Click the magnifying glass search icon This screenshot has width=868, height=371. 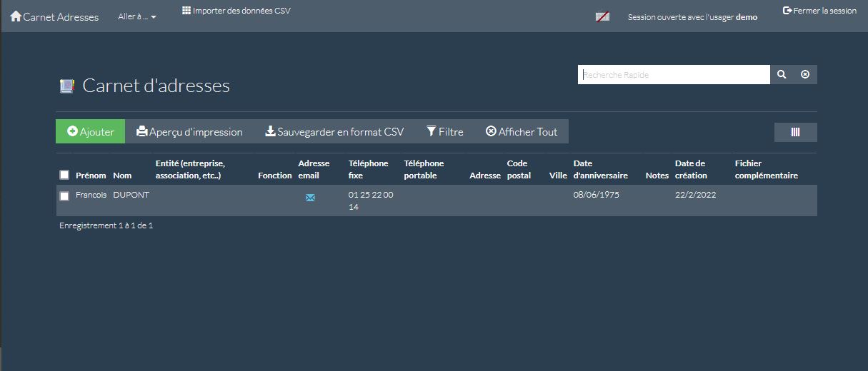[x=782, y=74]
